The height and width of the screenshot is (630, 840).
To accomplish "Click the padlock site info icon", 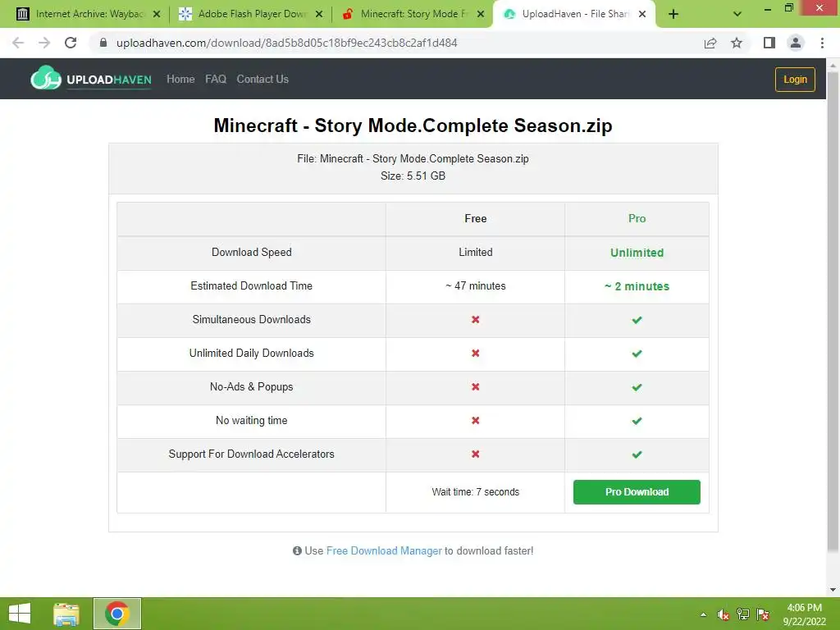I will click(103, 43).
